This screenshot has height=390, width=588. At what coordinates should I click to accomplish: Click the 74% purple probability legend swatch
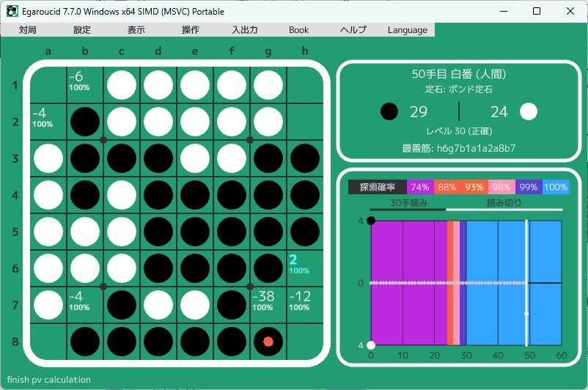[420, 187]
